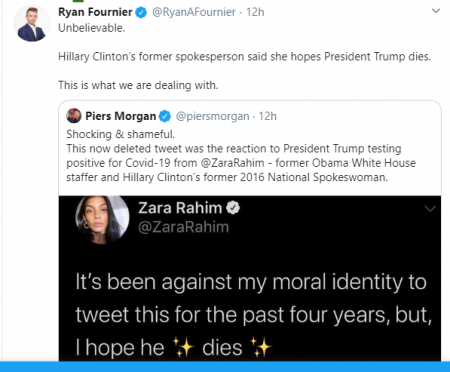Click the Ryan Fournier display name
This screenshot has height=372, width=450.
pos(95,12)
